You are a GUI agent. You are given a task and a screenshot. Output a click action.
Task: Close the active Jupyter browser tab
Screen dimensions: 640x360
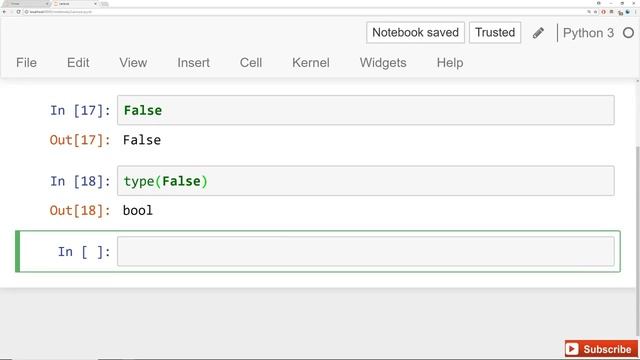tap(95, 4)
